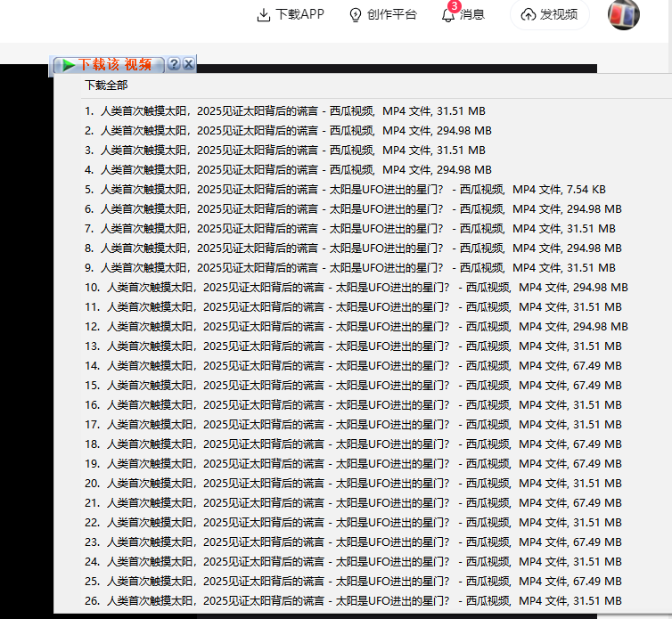Image resolution: width=672 pixels, height=619 pixels.
Task: Select item 4, MP4 294.98 MB
Action: click(x=288, y=170)
